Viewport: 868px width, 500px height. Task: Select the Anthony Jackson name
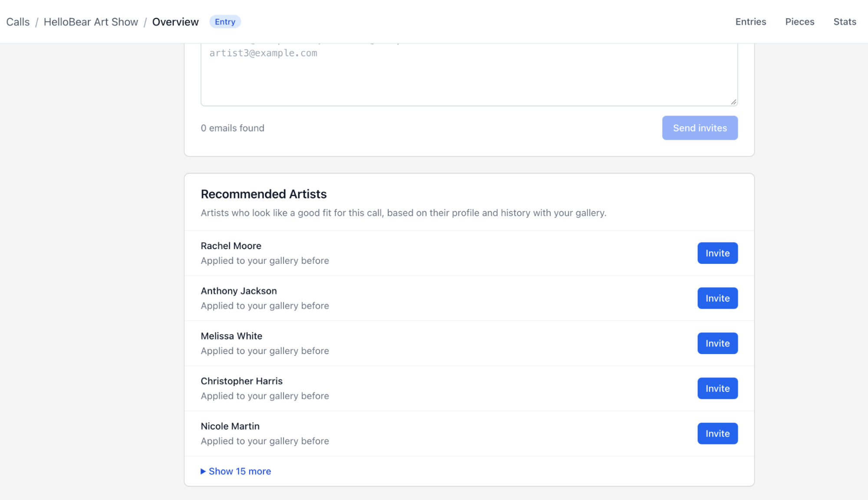click(239, 291)
